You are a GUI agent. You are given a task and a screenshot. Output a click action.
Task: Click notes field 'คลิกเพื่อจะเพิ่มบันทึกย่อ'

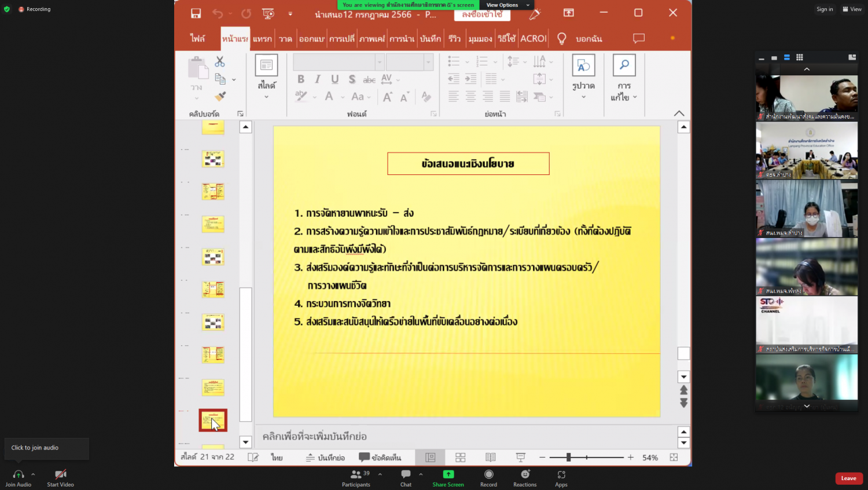pyautogui.click(x=315, y=436)
